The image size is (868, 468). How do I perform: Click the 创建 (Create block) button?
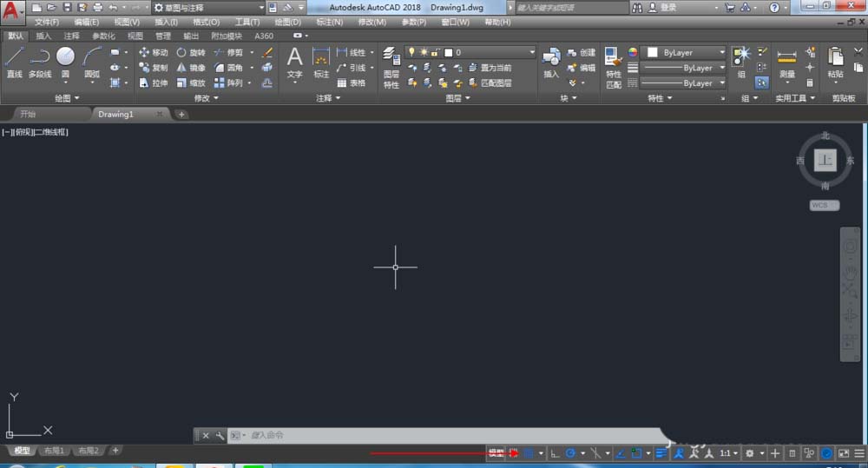(x=582, y=52)
